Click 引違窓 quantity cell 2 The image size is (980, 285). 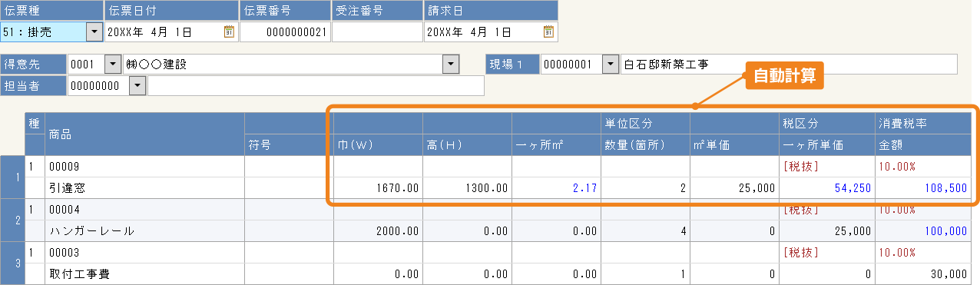point(645,187)
